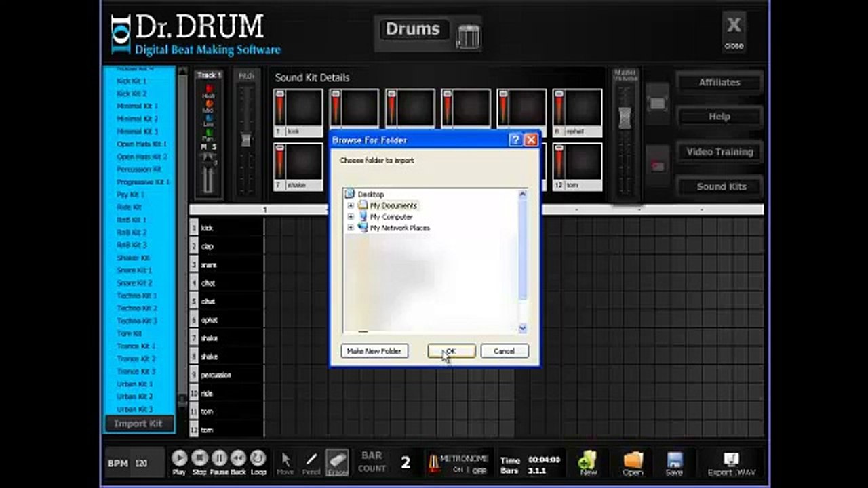Viewport: 868px width, 488px height.
Task: Click the New project icon
Action: [x=588, y=463]
